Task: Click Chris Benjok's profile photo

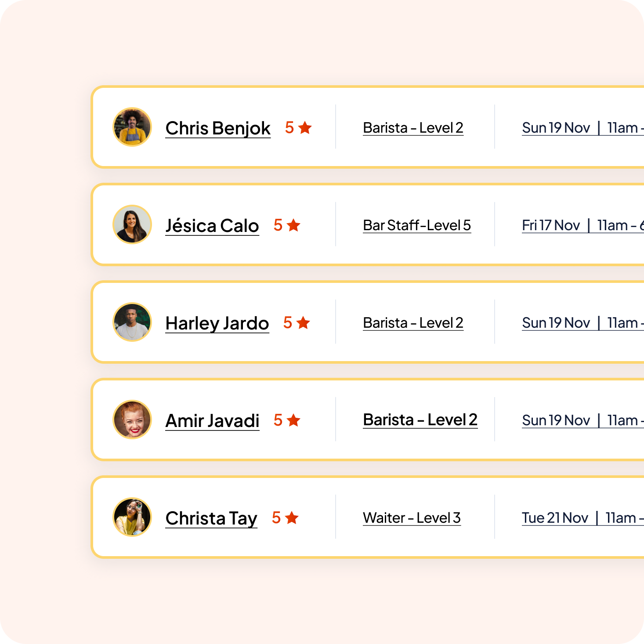Action: pos(132,127)
